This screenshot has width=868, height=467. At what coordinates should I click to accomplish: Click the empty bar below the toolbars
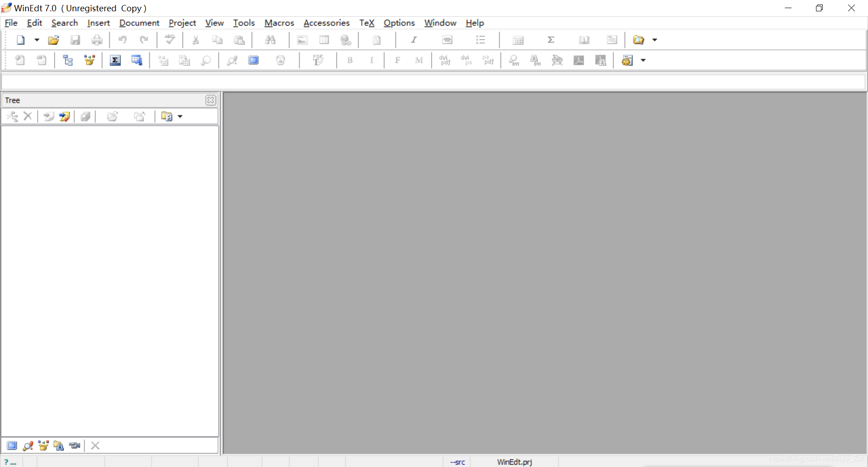tap(433, 82)
